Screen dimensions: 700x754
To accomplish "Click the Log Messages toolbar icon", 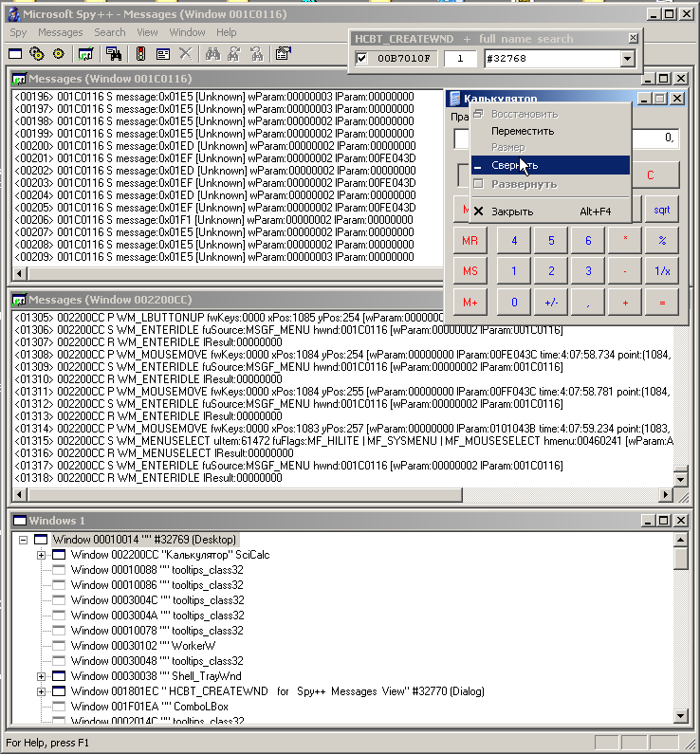I will point(86,54).
